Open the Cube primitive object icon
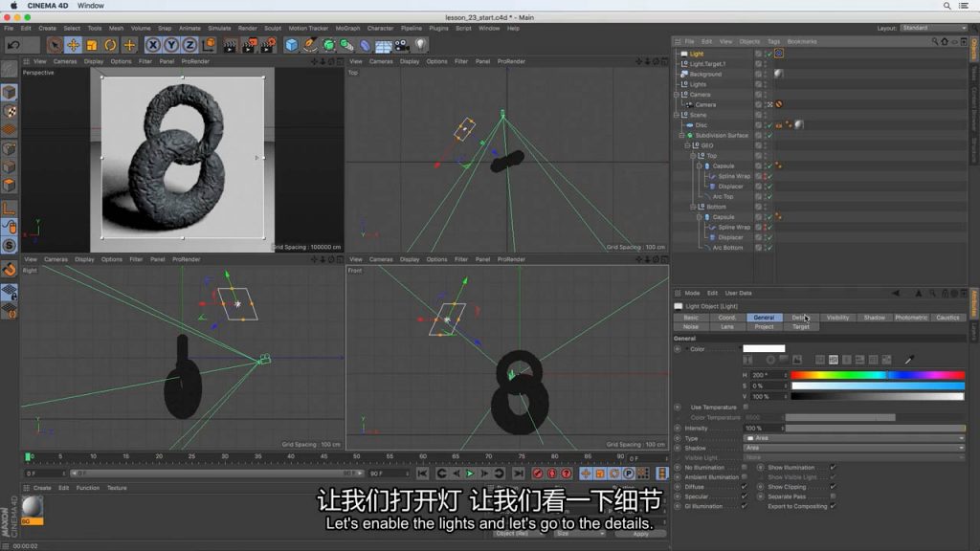Image resolution: width=980 pixels, height=551 pixels. coord(292,45)
